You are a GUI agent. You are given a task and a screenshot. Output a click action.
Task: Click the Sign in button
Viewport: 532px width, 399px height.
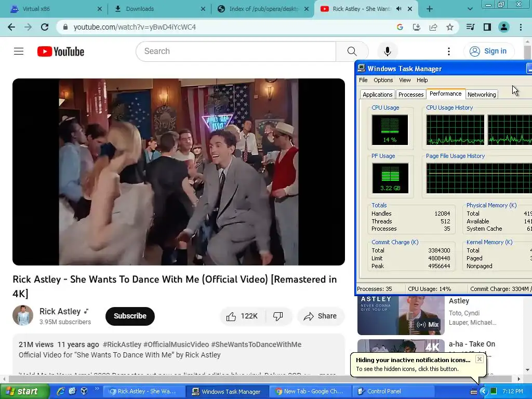(x=488, y=51)
